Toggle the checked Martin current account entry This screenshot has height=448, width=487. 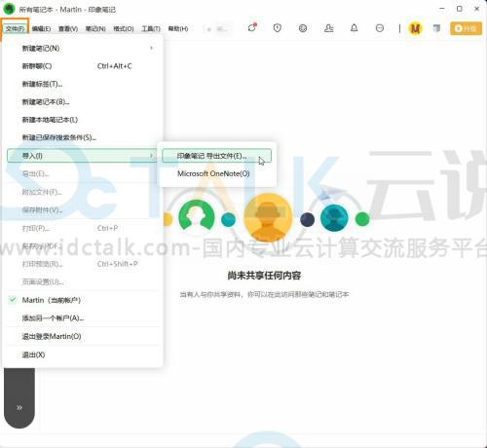tap(82, 300)
